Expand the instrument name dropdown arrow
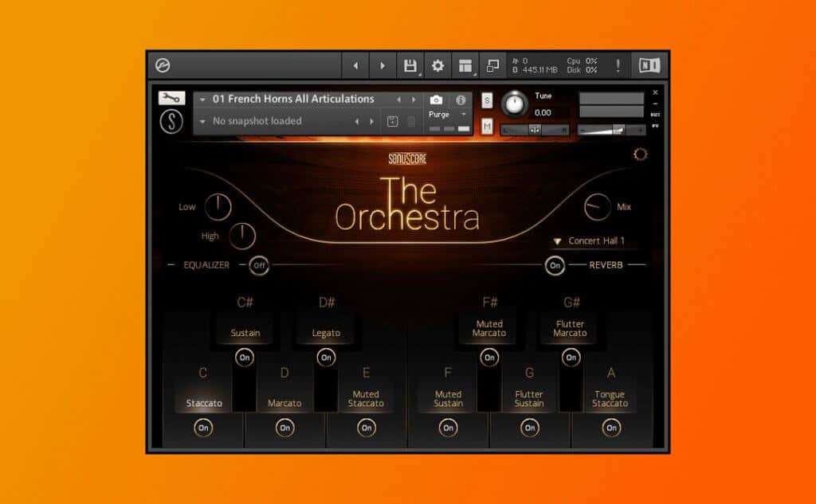Image resolution: width=816 pixels, height=504 pixels. pyautogui.click(x=202, y=100)
